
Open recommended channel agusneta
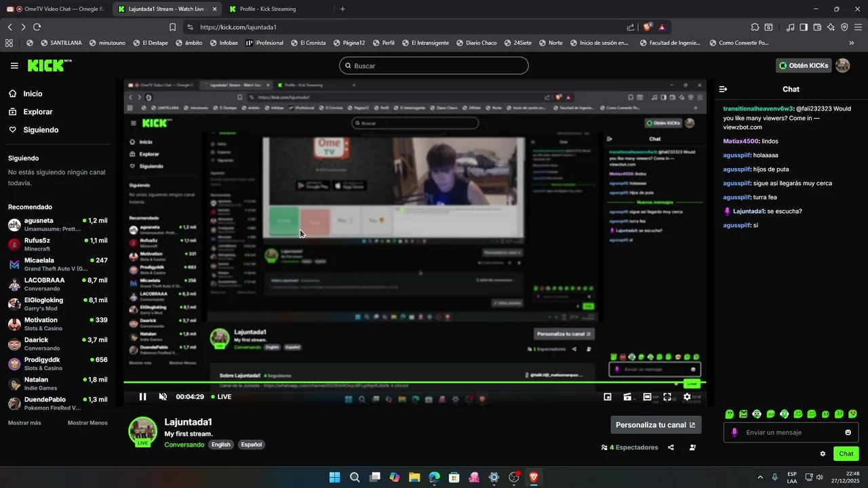coord(58,224)
